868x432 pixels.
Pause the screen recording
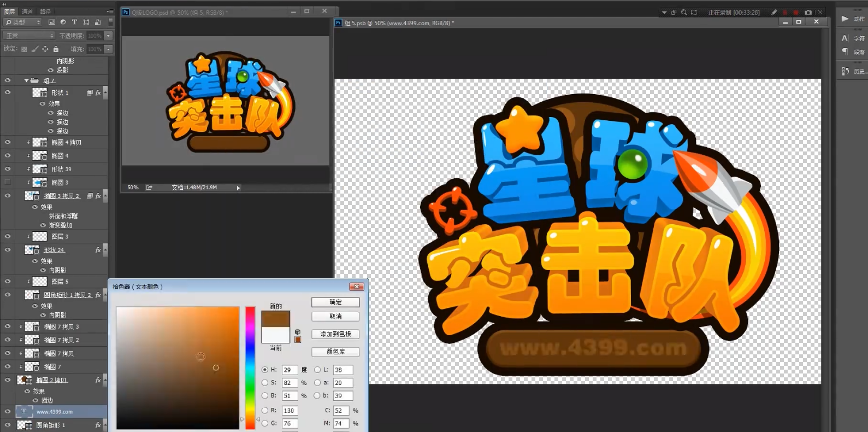tap(785, 12)
